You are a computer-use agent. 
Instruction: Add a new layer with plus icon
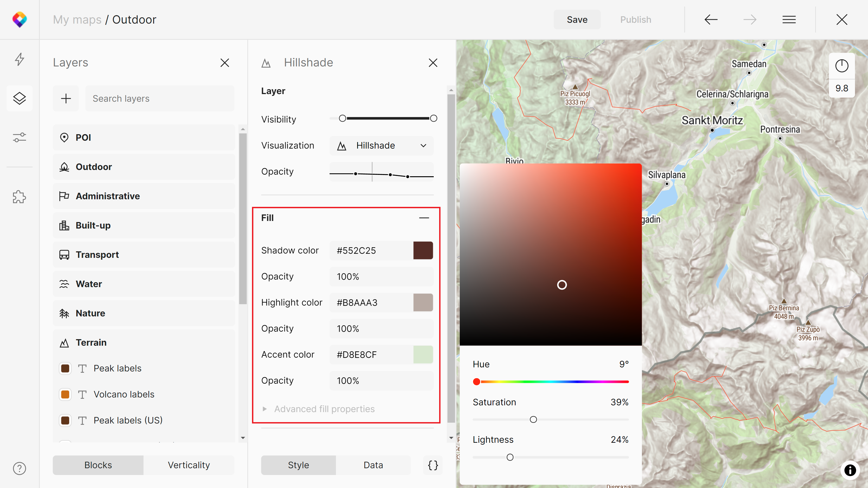[x=66, y=98]
